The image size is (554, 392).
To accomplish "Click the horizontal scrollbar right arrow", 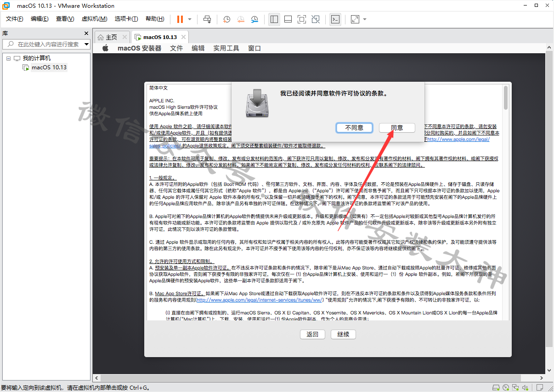I will [542, 378].
